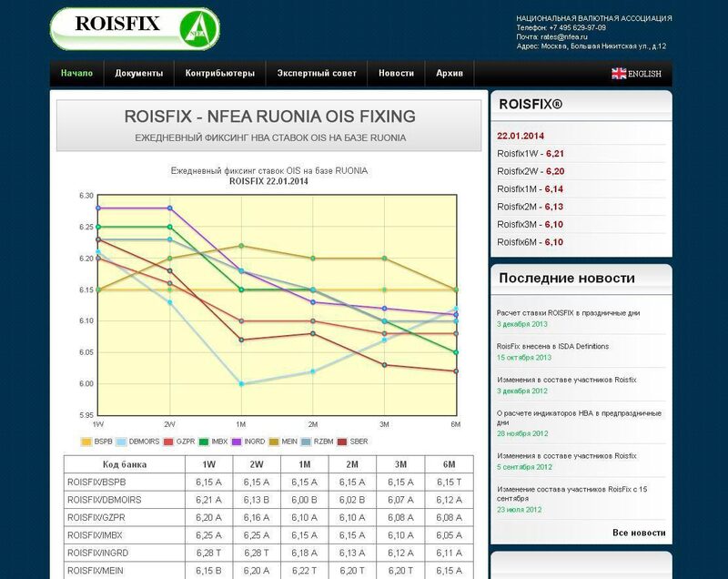
Task: Toggle GZPR series in chart legend
Action: [x=179, y=442]
